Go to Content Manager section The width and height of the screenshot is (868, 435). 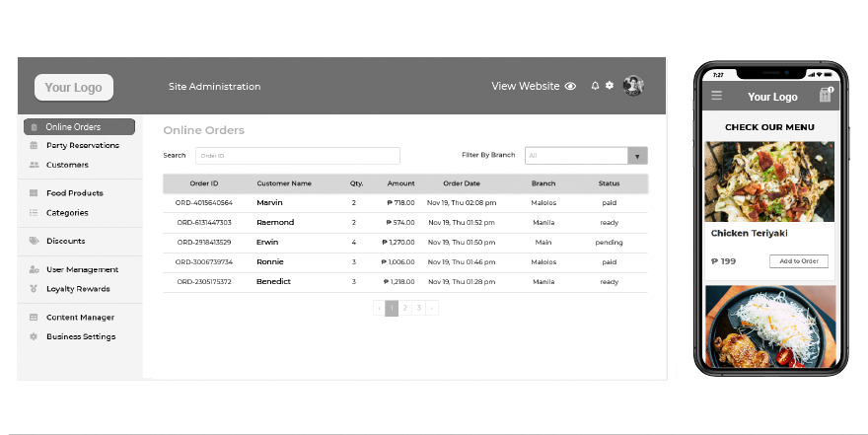point(79,318)
